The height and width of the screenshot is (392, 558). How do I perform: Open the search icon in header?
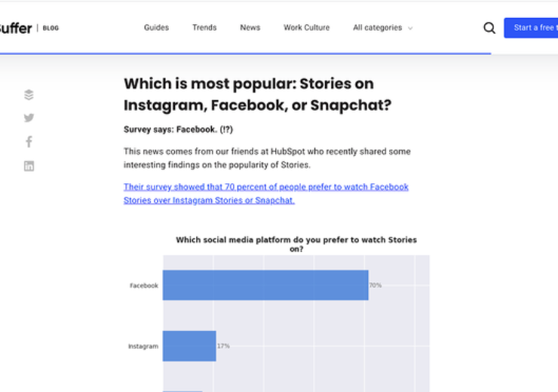tap(489, 28)
